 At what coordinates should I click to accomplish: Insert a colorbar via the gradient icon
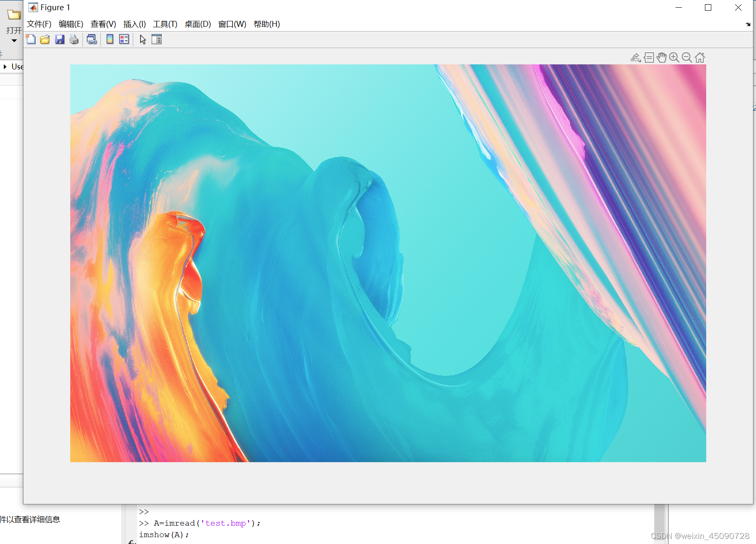coord(110,40)
